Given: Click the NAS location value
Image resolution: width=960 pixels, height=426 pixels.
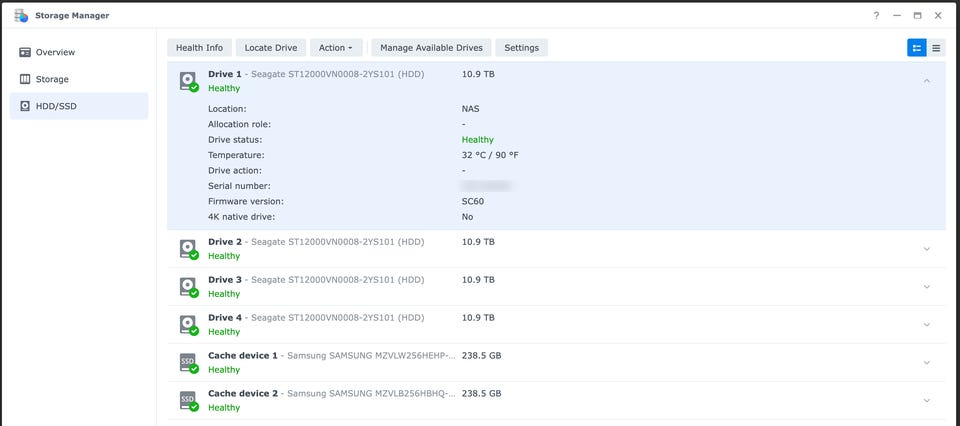Looking at the screenshot, I should click(471, 109).
